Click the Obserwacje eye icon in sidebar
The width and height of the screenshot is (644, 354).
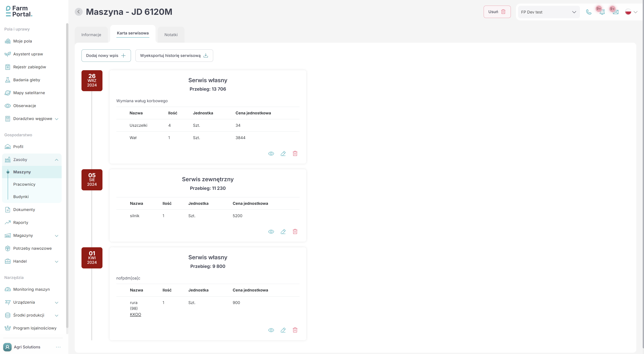[8, 106]
